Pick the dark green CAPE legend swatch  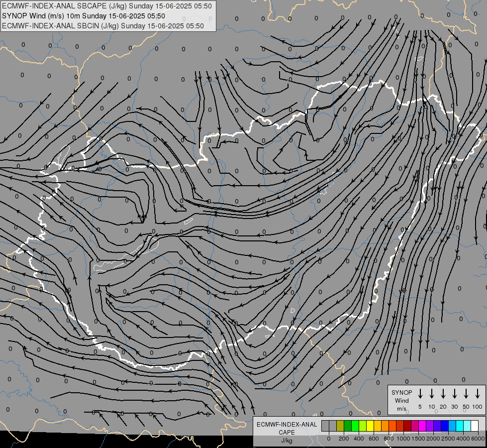tap(348, 426)
